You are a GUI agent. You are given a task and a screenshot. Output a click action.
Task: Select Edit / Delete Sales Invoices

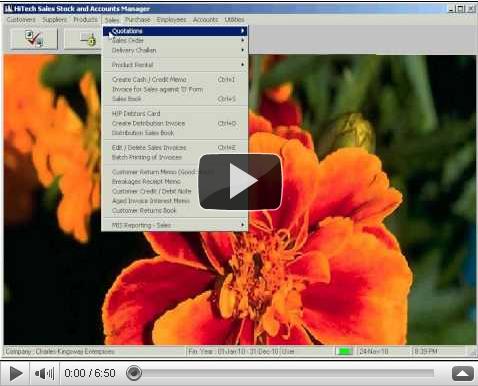[175, 148]
